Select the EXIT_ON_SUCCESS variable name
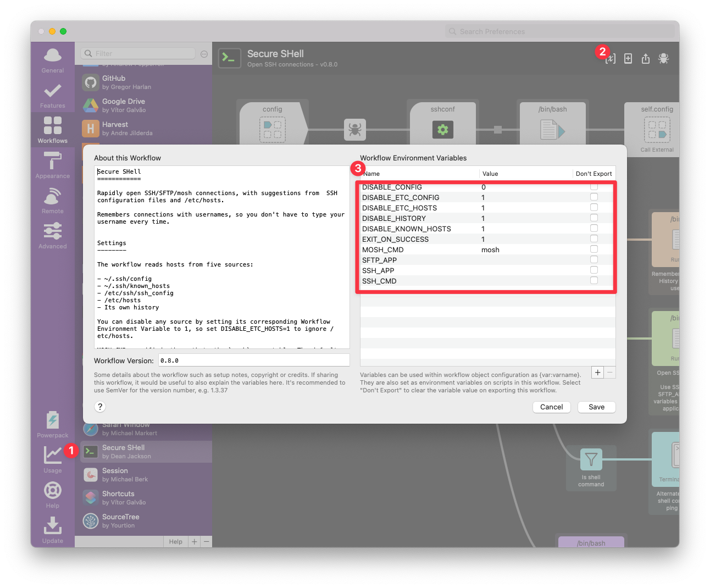710x588 pixels. pyautogui.click(x=395, y=239)
